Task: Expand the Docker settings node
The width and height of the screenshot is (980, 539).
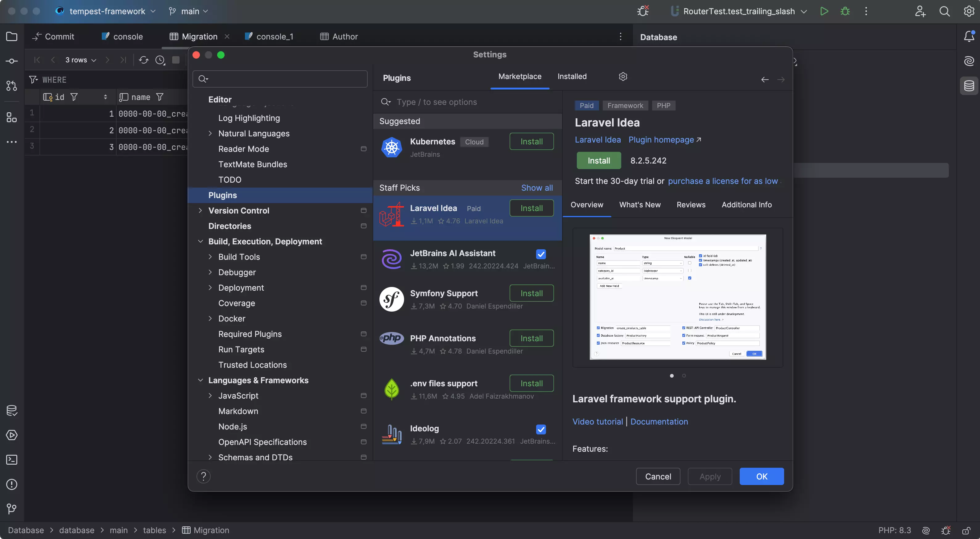Action: click(210, 319)
